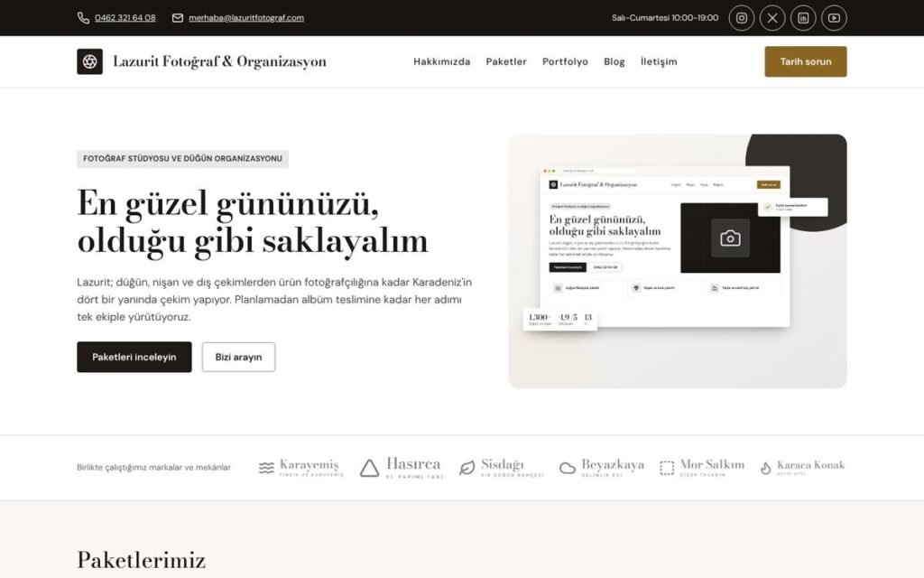This screenshot has width=924, height=578.
Task: Click the hero website mockup image
Action: (678, 261)
